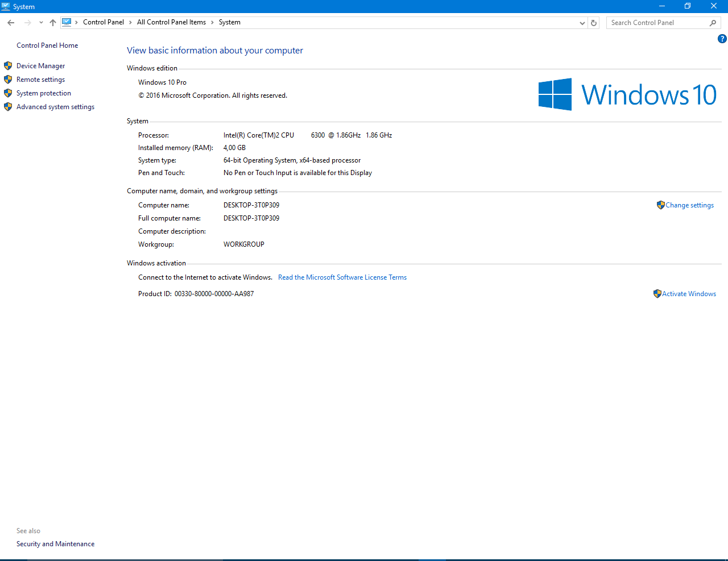Read the Microsoft Software License Terms
This screenshot has width=728, height=561.
pyautogui.click(x=342, y=277)
